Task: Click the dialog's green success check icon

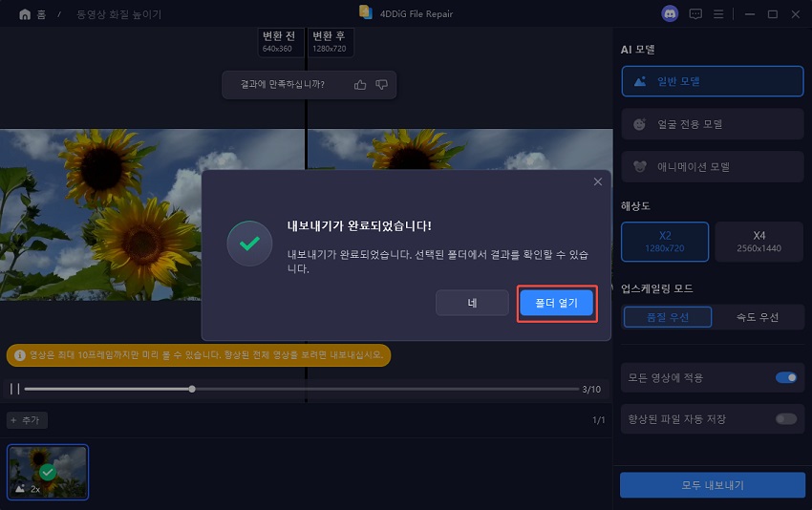Action: [249, 244]
